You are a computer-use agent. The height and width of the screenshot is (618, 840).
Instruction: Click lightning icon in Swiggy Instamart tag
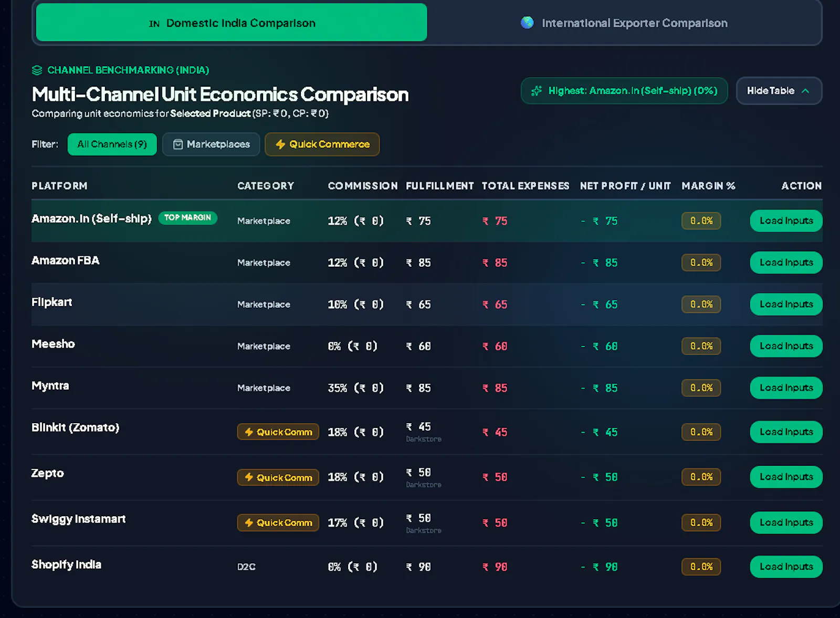[x=249, y=522]
